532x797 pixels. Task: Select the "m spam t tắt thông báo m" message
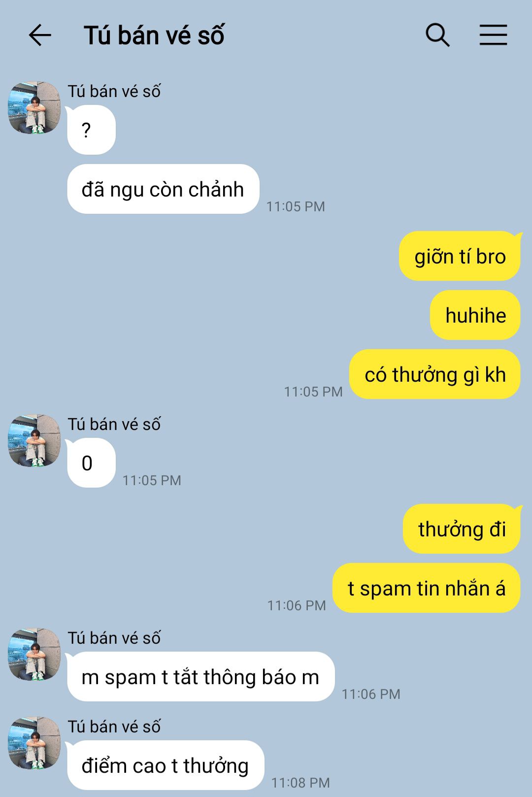200,677
